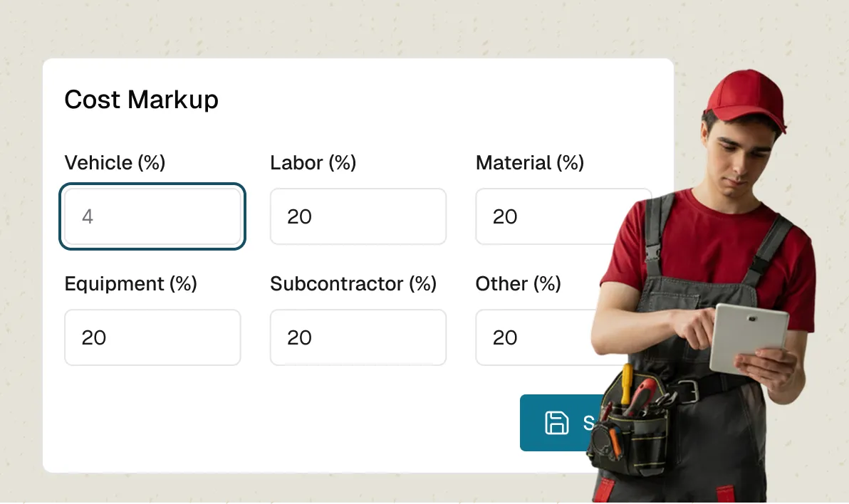Screen dimensions: 849x504
Task: Edit the Subcontractor (%) value field
Action: point(358,337)
